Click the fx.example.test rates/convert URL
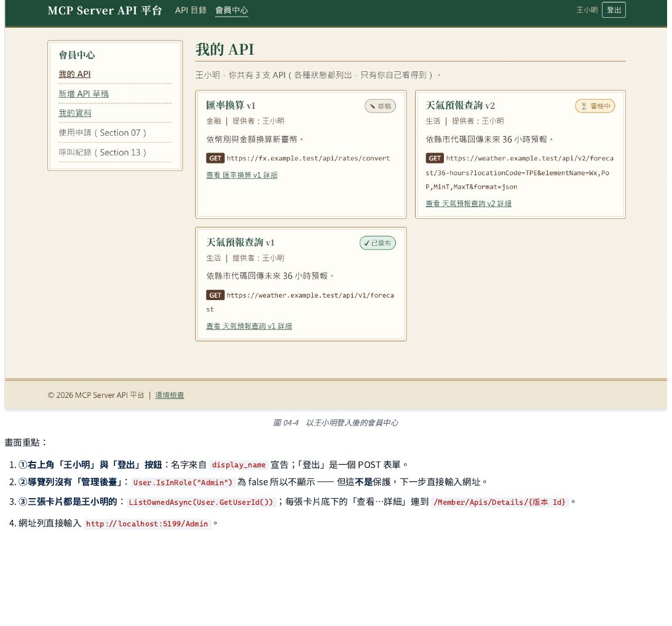 (x=308, y=158)
